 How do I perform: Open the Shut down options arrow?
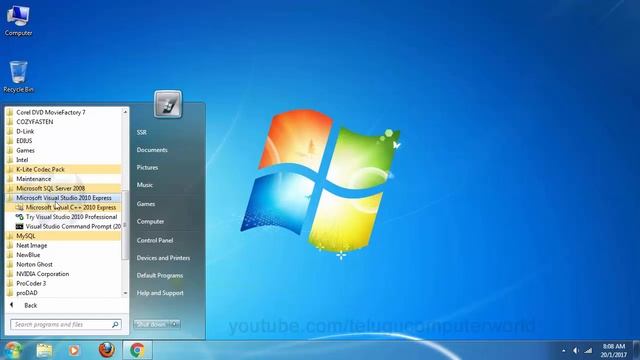175,324
